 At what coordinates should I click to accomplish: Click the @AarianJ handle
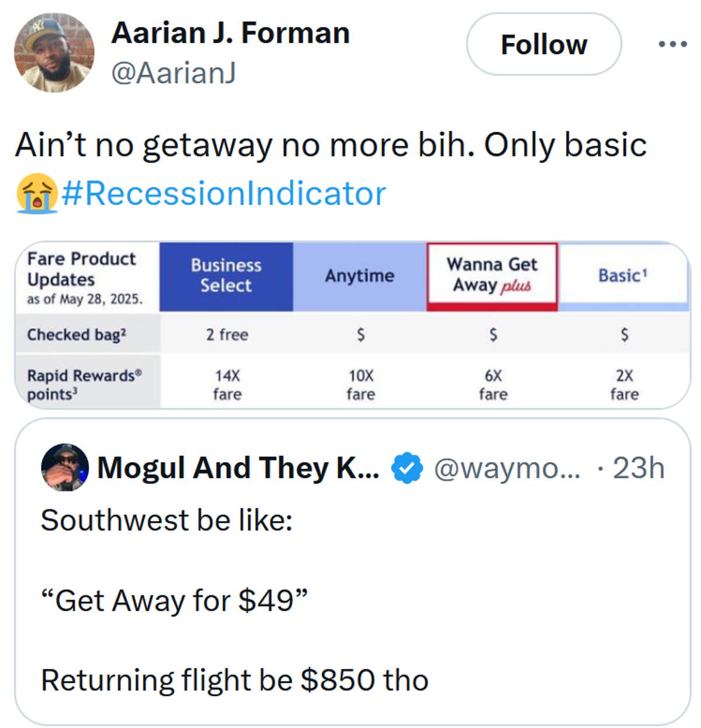[173, 72]
